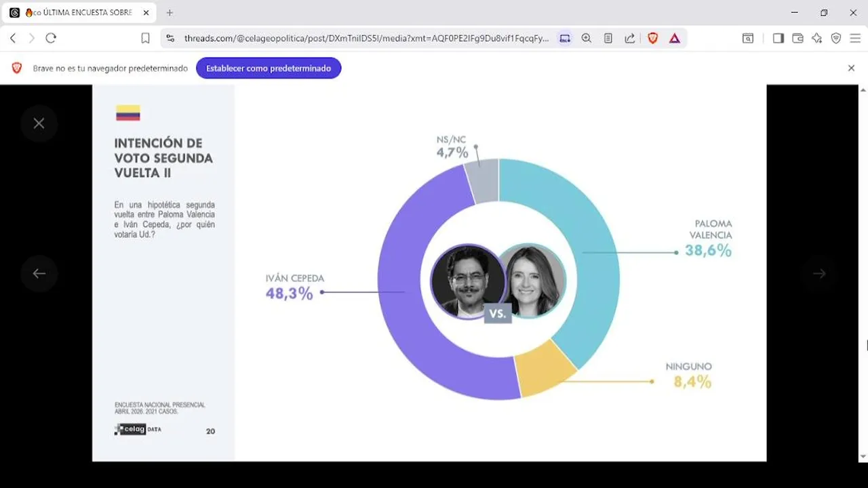Screen dimensions: 868x488
Task: Open the search tabs icon in toolbar
Action: 748,39
